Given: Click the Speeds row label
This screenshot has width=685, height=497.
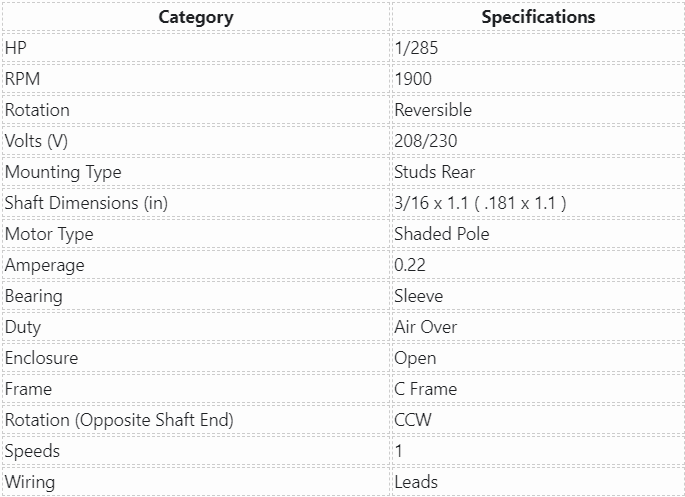Looking at the screenshot, I should coord(32,451).
